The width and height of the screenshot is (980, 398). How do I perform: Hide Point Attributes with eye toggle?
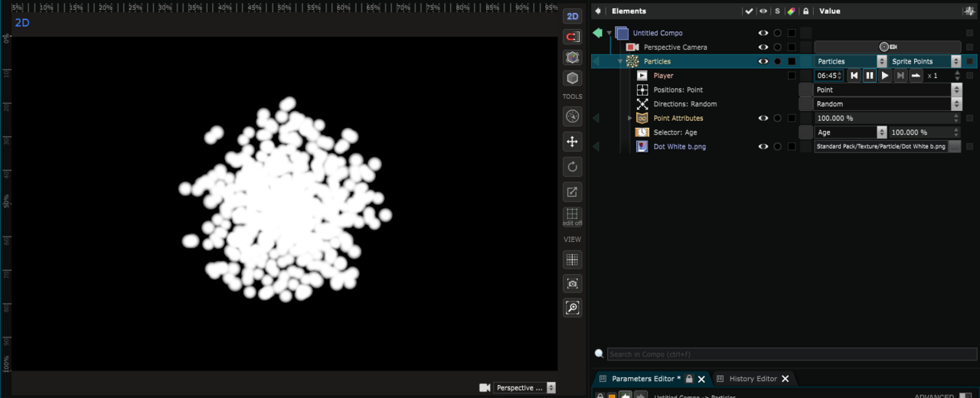click(x=763, y=118)
